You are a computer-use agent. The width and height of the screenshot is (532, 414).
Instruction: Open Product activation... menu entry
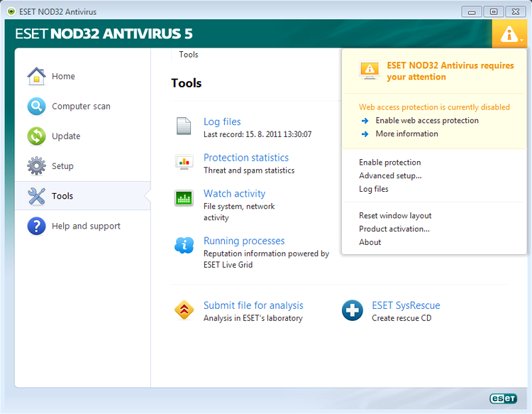coord(394,229)
